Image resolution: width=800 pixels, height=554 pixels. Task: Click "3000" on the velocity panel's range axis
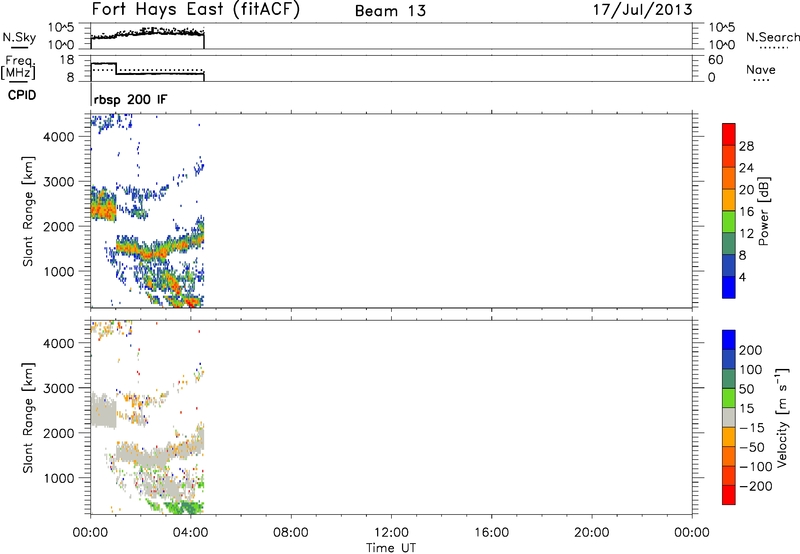[x=58, y=388]
